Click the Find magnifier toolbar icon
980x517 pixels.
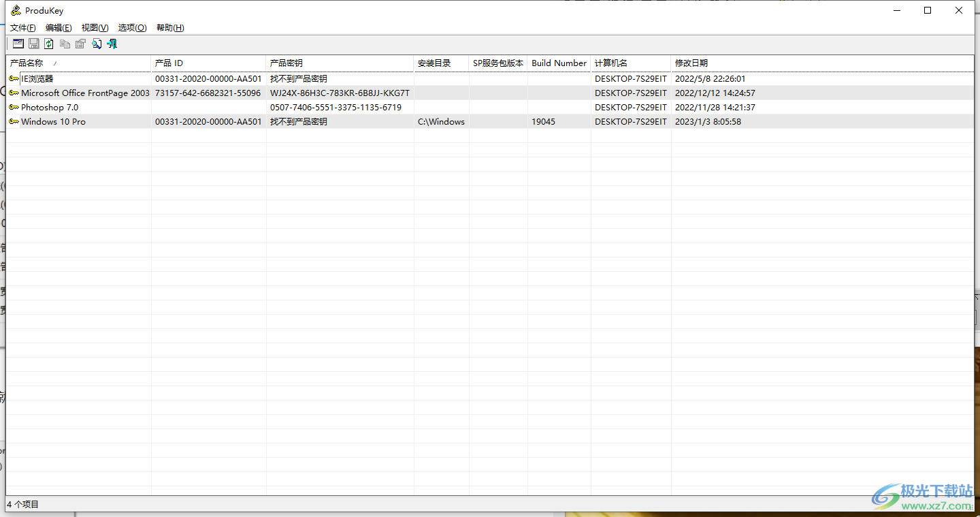point(97,44)
